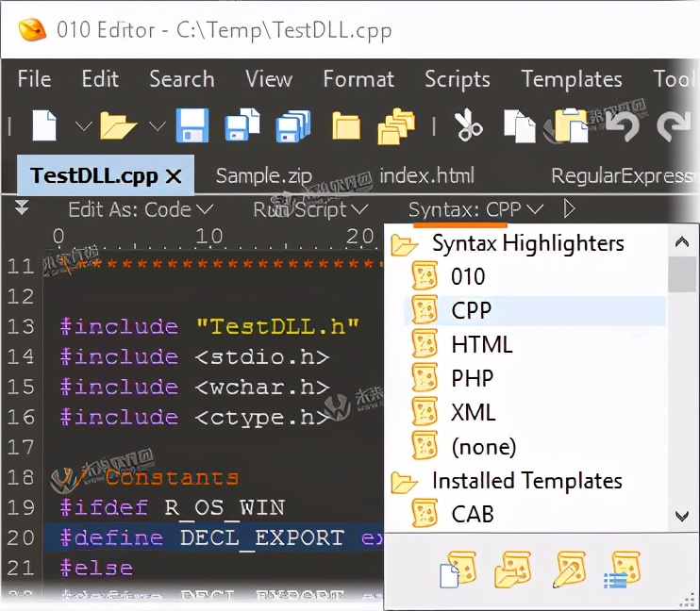This screenshot has width=700, height=611.
Task: Click the Paste clipboard icon
Action: pos(571,125)
